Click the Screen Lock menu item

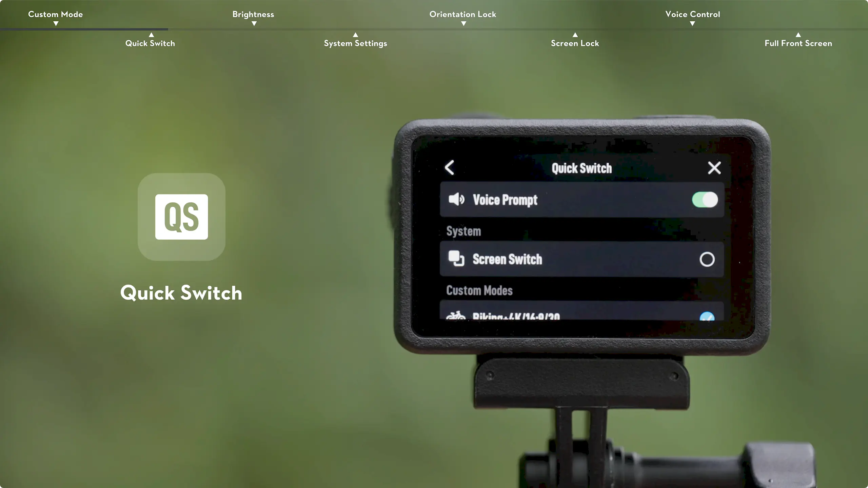tap(575, 43)
